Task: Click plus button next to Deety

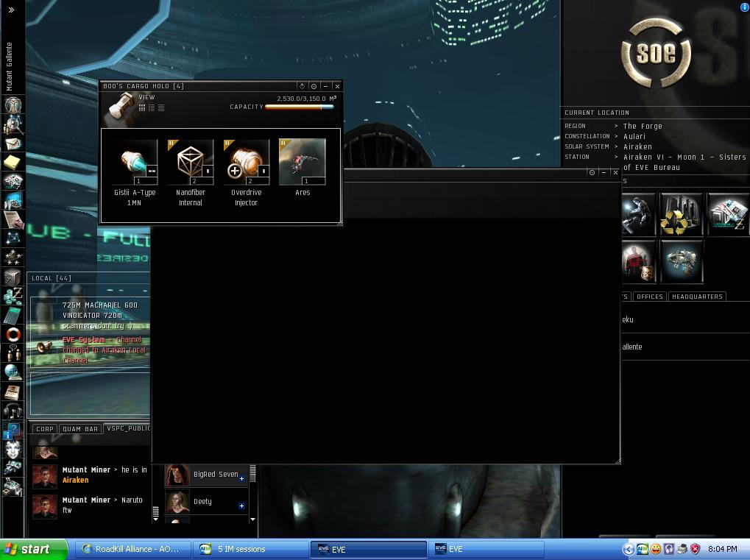Action: point(241,506)
